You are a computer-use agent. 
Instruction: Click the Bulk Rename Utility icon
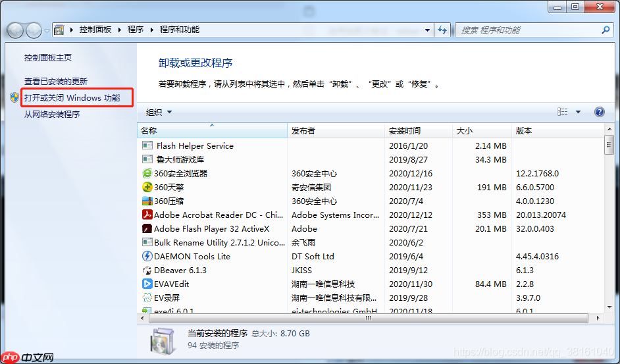pos(147,242)
